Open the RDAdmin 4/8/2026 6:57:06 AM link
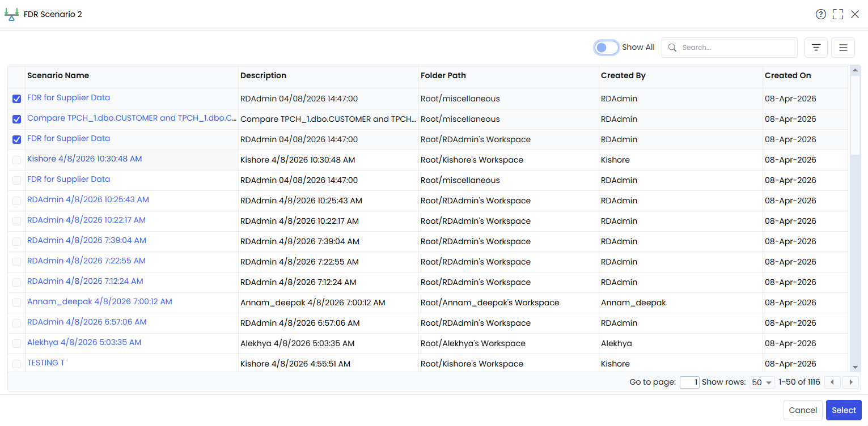This screenshot has width=868, height=426. pyautogui.click(x=87, y=322)
